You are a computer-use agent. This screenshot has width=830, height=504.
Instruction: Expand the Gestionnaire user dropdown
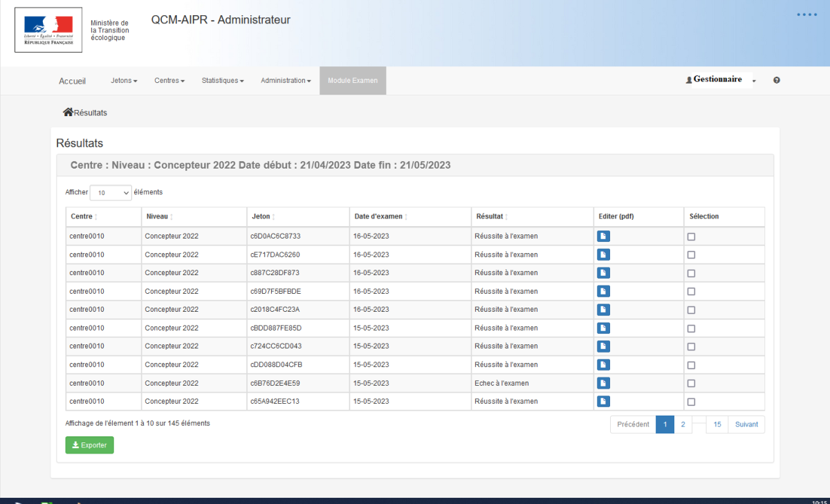[x=721, y=80]
